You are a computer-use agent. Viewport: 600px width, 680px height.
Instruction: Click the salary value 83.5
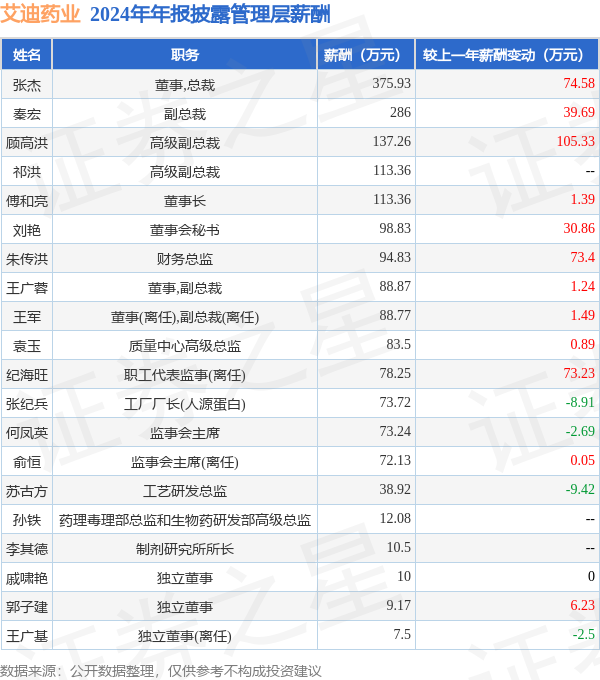click(x=398, y=344)
